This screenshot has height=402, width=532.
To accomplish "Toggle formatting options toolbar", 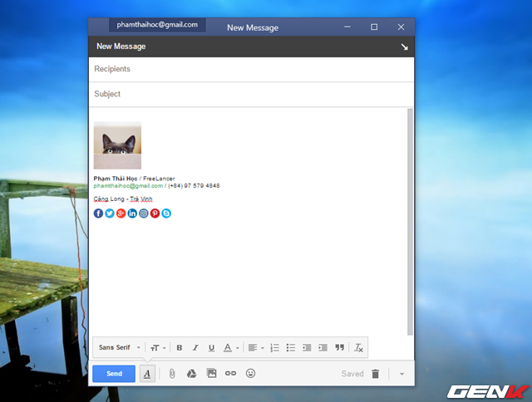I will [147, 374].
